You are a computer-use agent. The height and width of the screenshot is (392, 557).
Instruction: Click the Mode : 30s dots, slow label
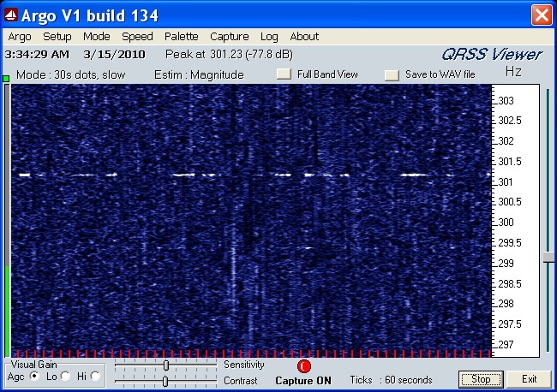(70, 74)
